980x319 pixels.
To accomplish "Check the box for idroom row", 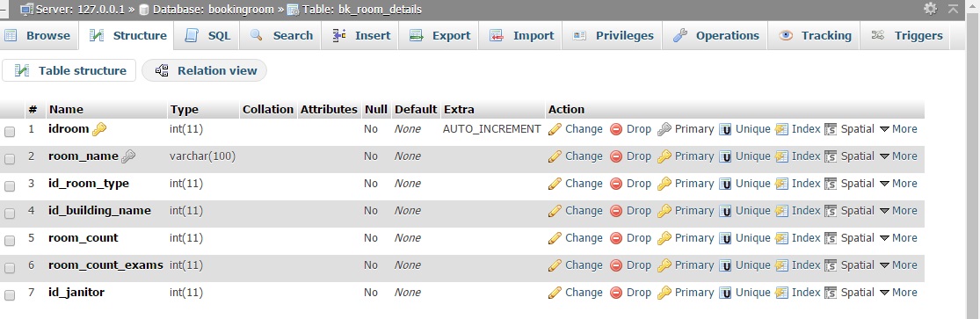I will pos(10,131).
